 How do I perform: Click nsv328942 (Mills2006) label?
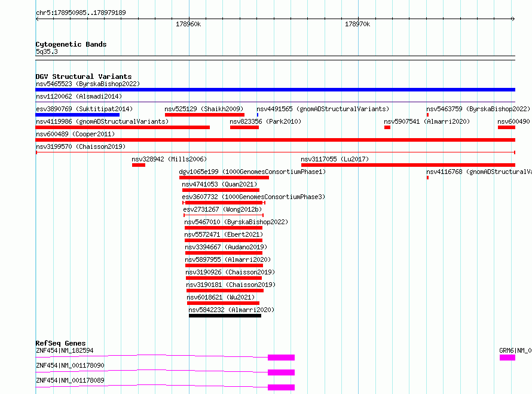169,159
